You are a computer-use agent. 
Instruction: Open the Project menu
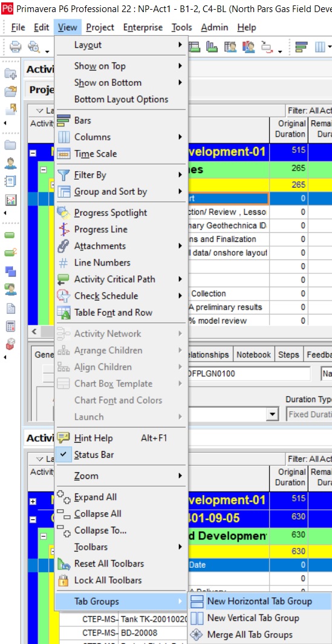click(100, 28)
